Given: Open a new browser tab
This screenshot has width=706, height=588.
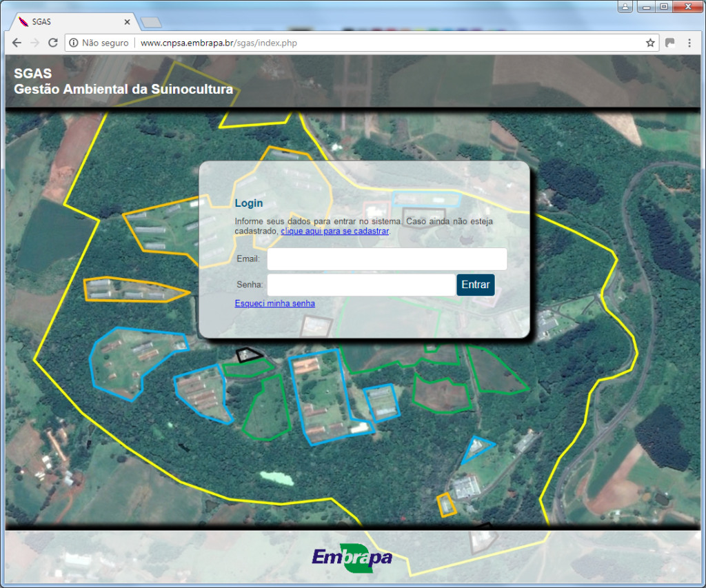Looking at the screenshot, I should [x=150, y=23].
